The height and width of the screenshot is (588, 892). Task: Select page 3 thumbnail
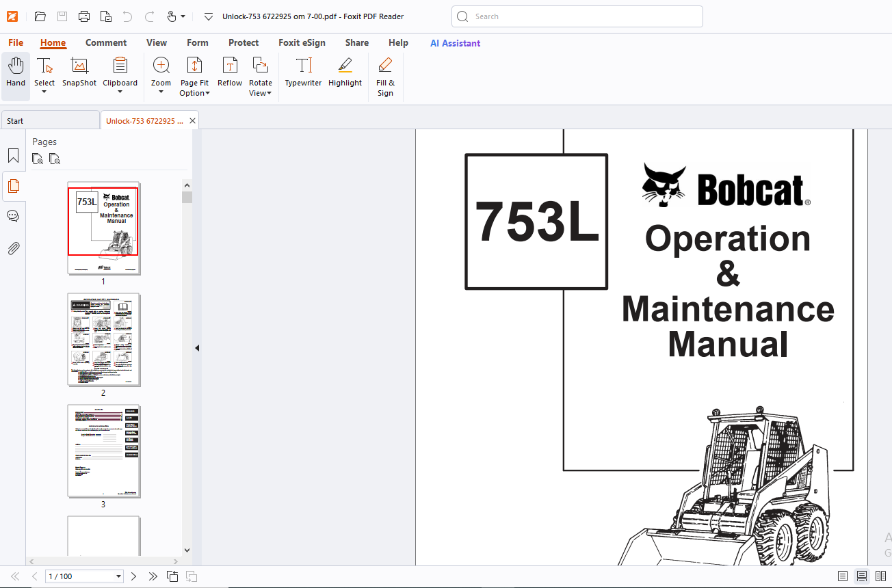(104, 451)
